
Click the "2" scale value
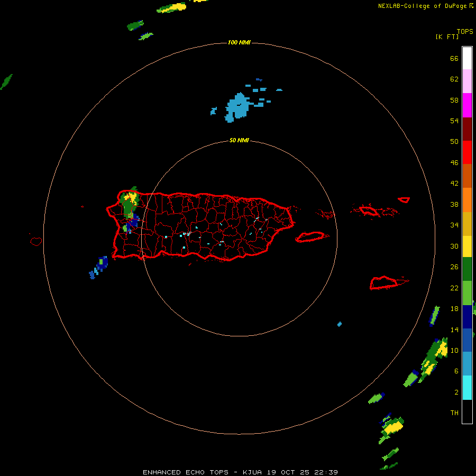click(456, 392)
